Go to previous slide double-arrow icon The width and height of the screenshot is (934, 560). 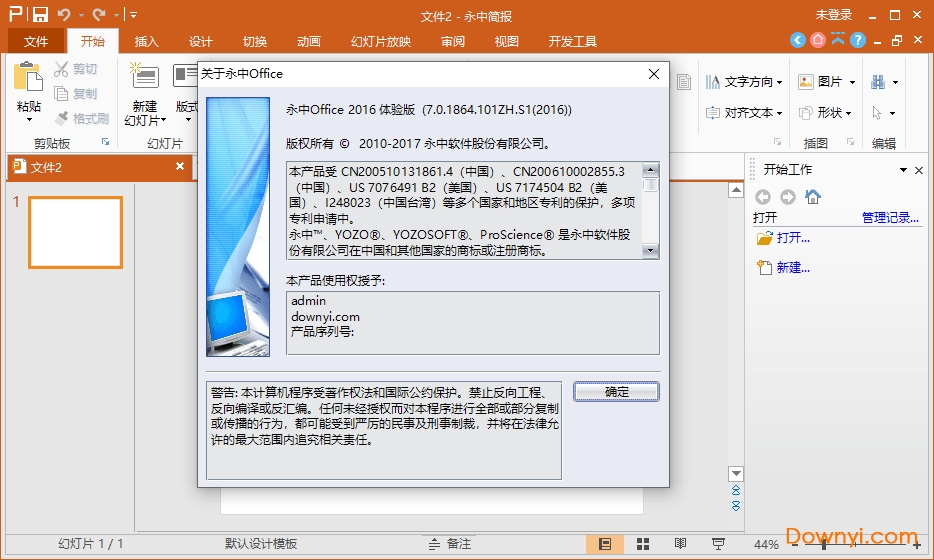coord(736,490)
